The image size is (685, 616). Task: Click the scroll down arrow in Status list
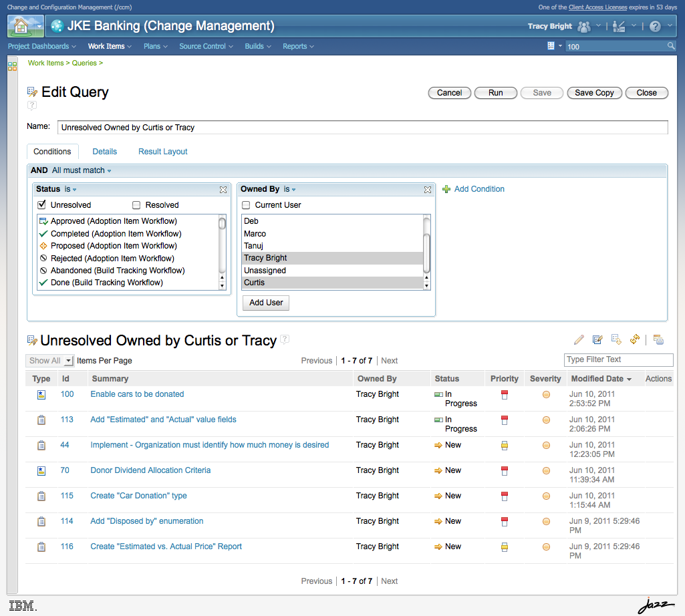(222, 286)
